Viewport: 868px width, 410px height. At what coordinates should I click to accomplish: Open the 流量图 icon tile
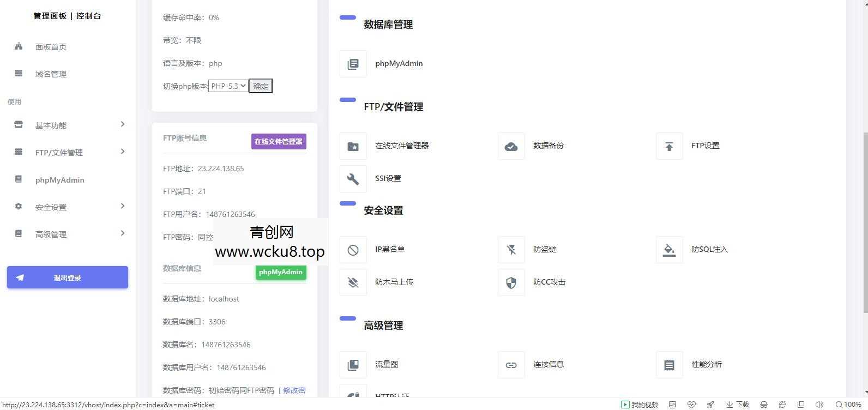tap(353, 365)
